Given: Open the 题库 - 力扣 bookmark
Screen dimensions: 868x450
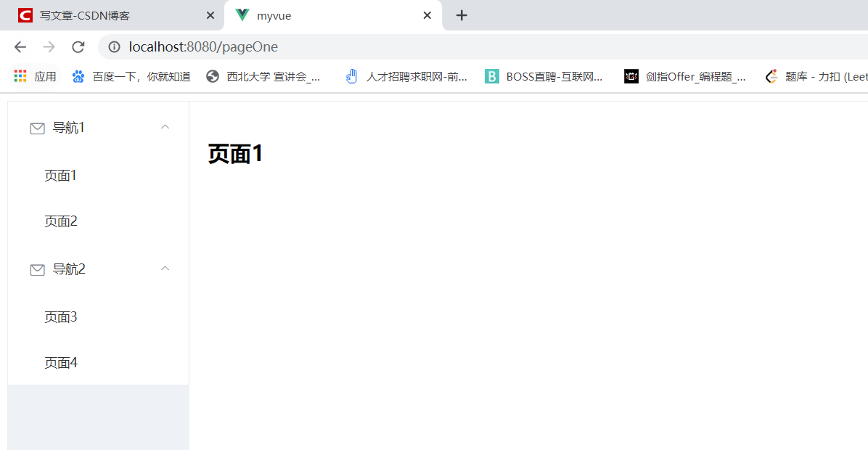Looking at the screenshot, I should (816, 76).
